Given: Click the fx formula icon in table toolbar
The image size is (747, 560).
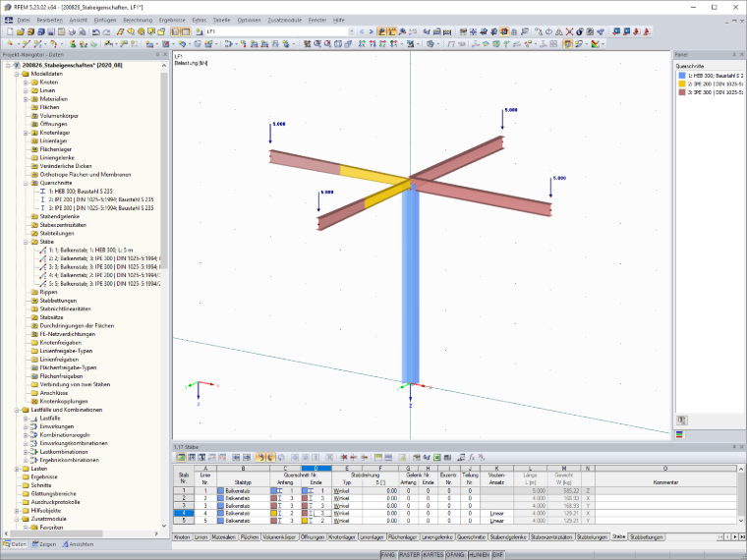Looking at the screenshot, I should (472, 457).
